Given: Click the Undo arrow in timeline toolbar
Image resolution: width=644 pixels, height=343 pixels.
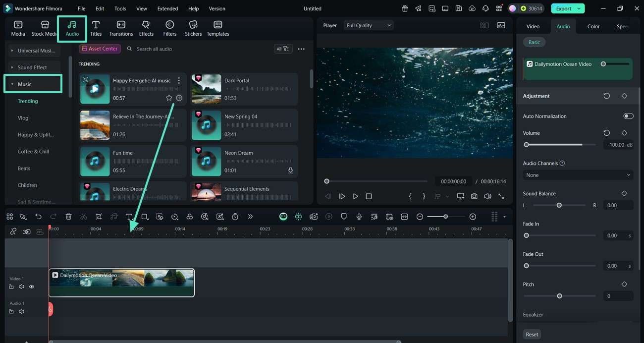Looking at the screenshot, I should coord(38,217).
